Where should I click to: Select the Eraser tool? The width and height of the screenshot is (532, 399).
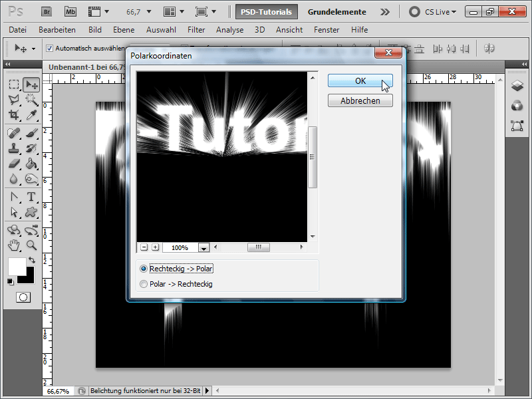[x=14, y=164]
